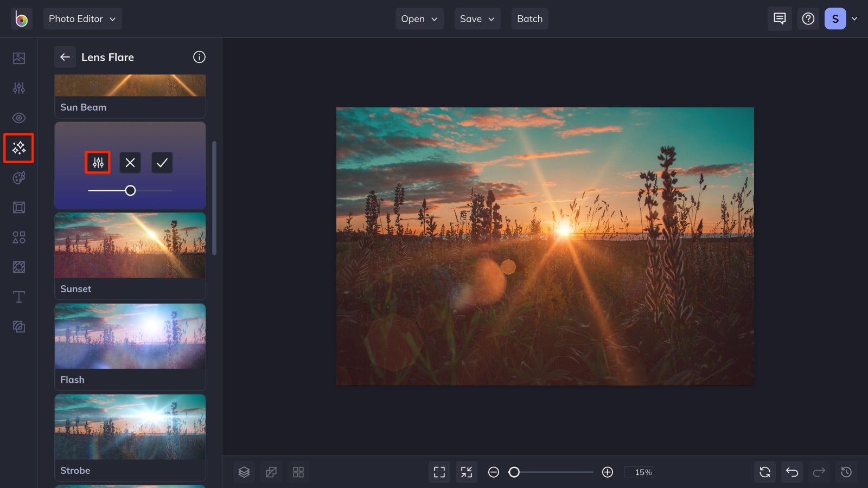Apply the lens flare with the checkmark
The height and width of the screenshot is (488, 868).
(162, 162)
